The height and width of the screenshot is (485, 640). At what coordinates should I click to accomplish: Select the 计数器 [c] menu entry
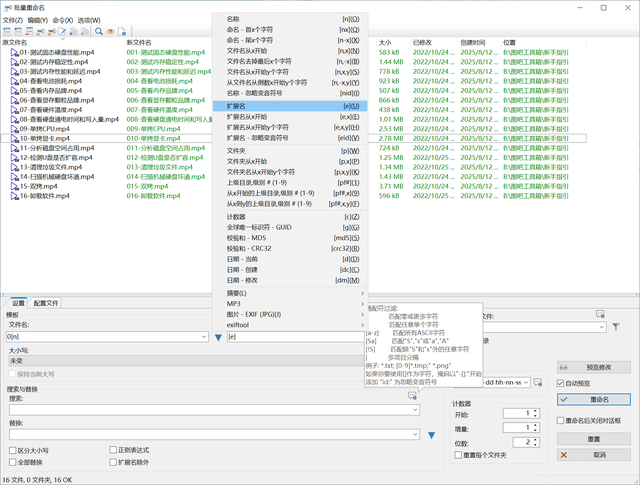tap(291, 217)
